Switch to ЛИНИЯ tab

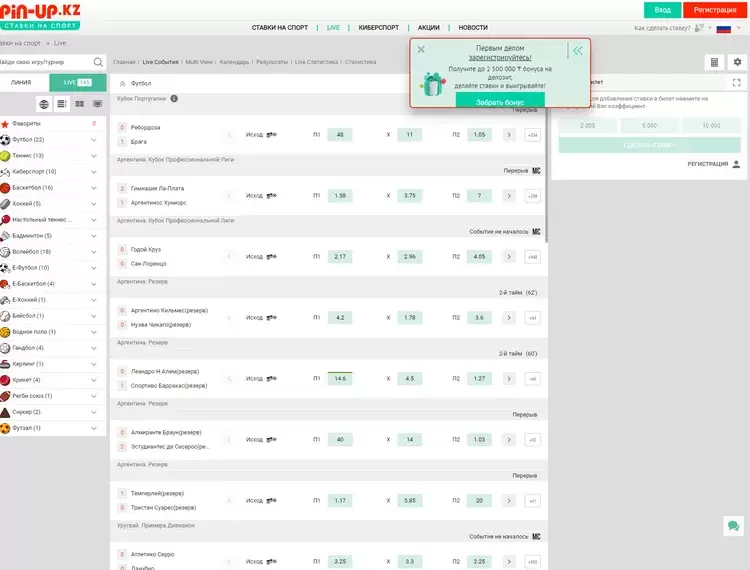pos(22,82)
